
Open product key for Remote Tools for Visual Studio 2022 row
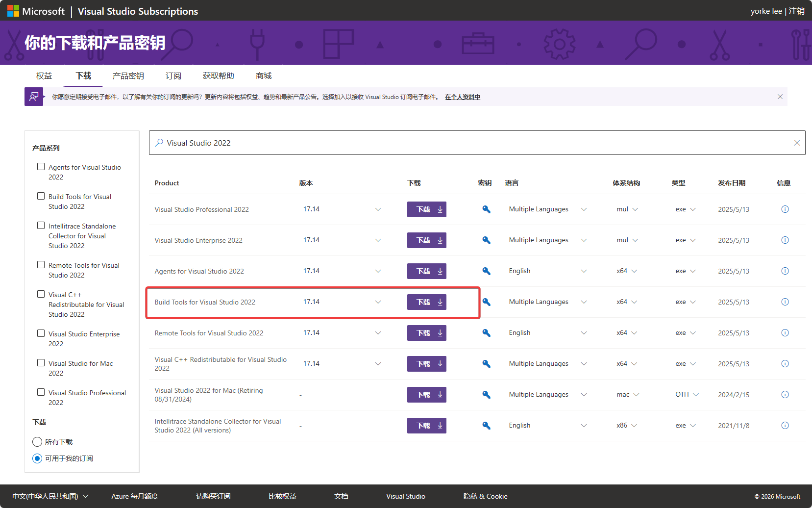[x=486, y=333]
